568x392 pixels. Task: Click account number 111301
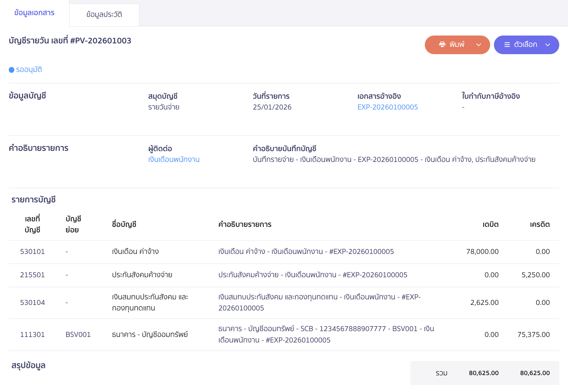(32, 334)
